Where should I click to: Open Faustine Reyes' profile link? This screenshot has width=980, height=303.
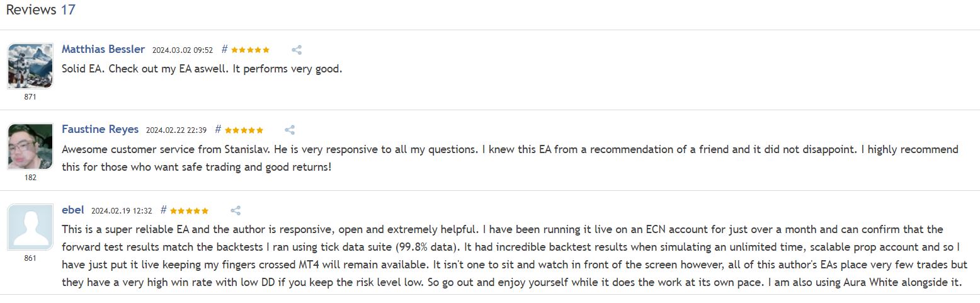pos(100,129)
